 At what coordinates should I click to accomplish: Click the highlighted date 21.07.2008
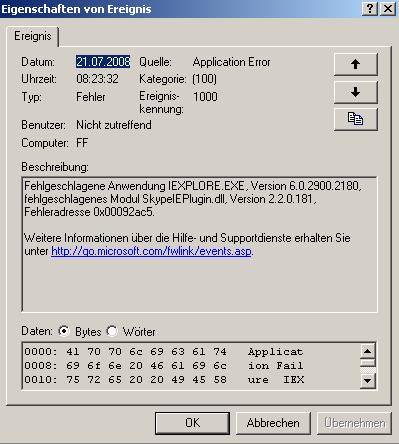103,62
